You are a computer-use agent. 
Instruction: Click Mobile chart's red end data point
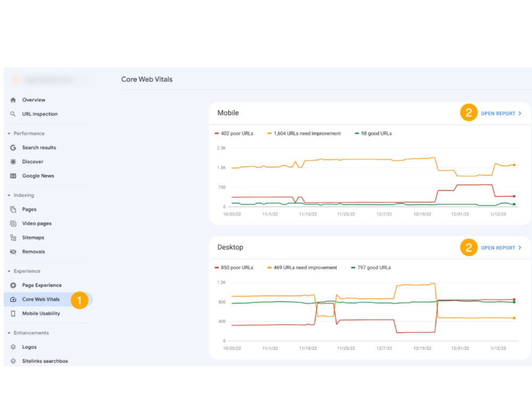pyautogui.click(x=514, y=196)
